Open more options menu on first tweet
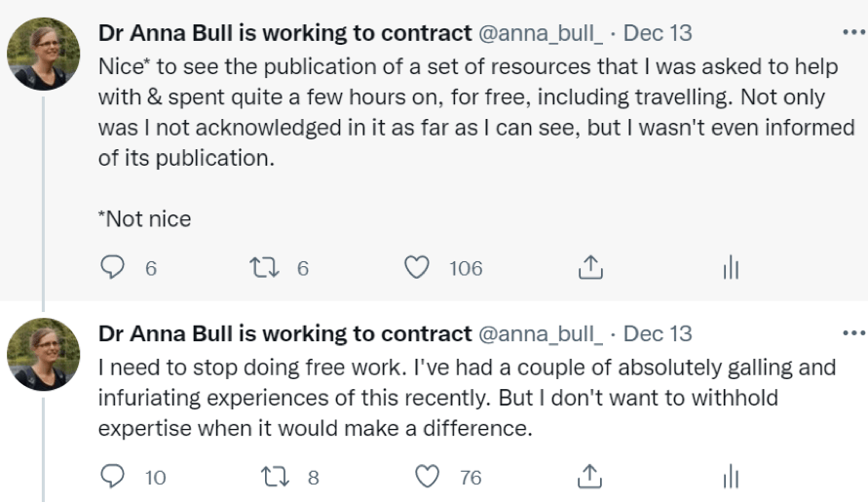 click(854, 32)
